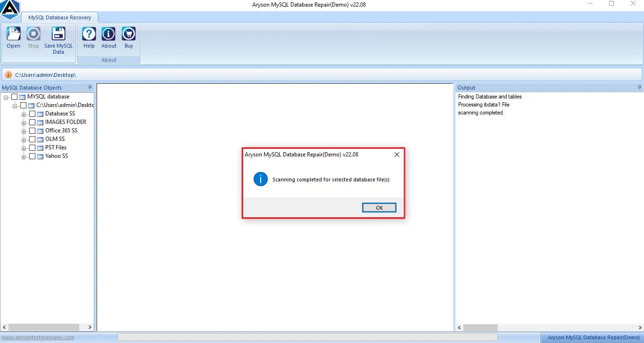Click the blue info icon in dialog
The width and height of the screenshot is (644, 343).
pos(261,179)
